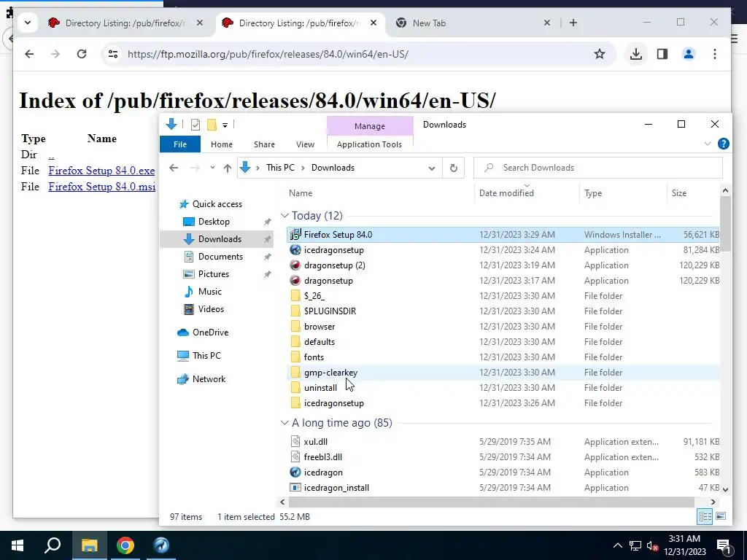This screenshot has width=747, height=560.
Task: Open Documents in navigation pane
Action: (220, 256)
